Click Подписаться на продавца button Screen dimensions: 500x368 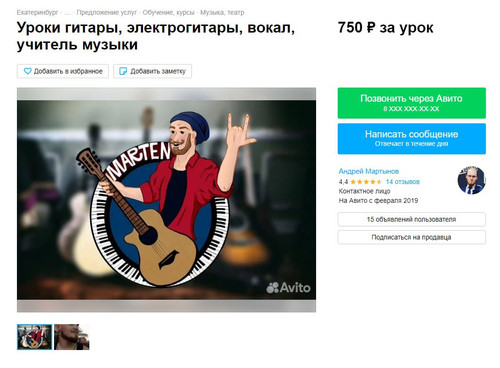click(x=412, y=237)
